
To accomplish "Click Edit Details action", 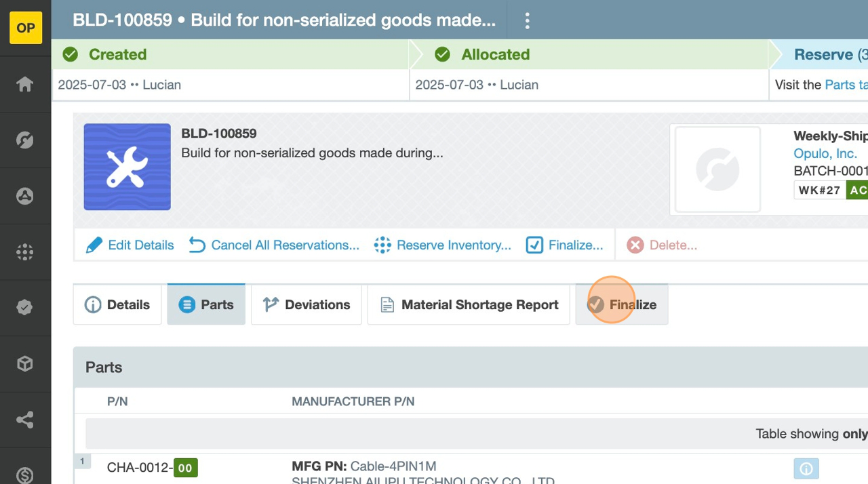I will click(x=130, y=245).
